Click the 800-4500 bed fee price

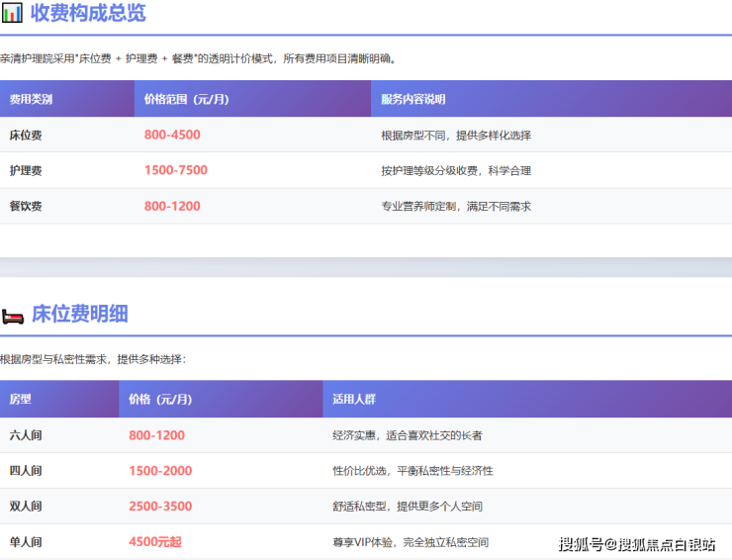tap(172, 135)
